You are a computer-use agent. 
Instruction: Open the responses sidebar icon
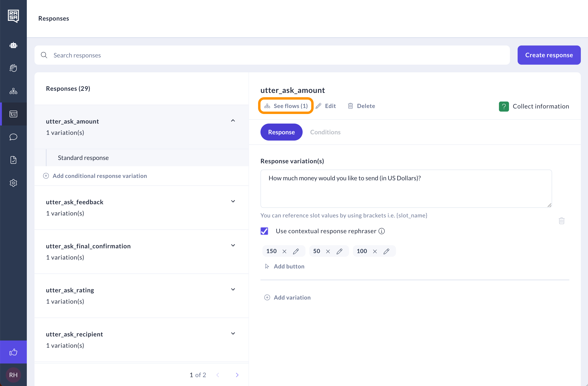pos(13,114)
